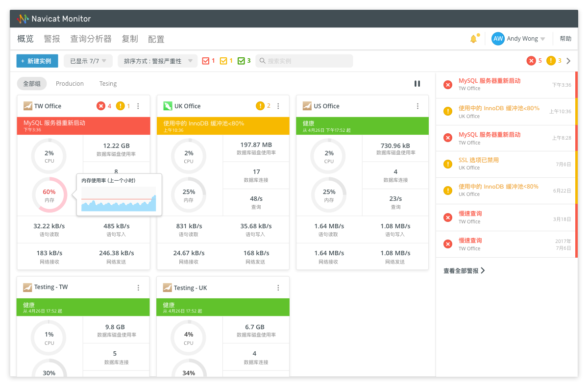Click the UK Office 25% memory gauge
The width and height of the screenshot is (588, 387).
pos(189,194)
